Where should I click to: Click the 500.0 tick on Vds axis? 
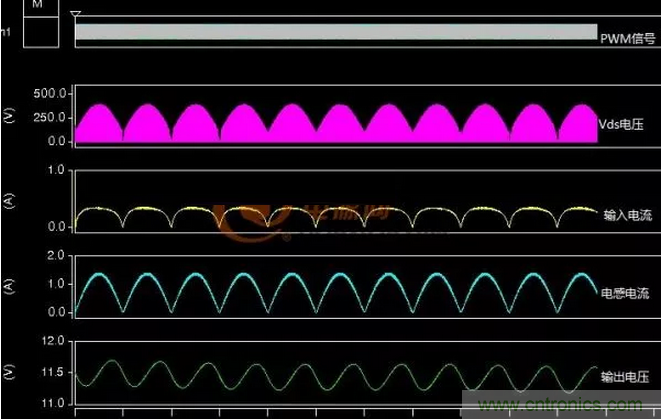[x=50, y=93]
